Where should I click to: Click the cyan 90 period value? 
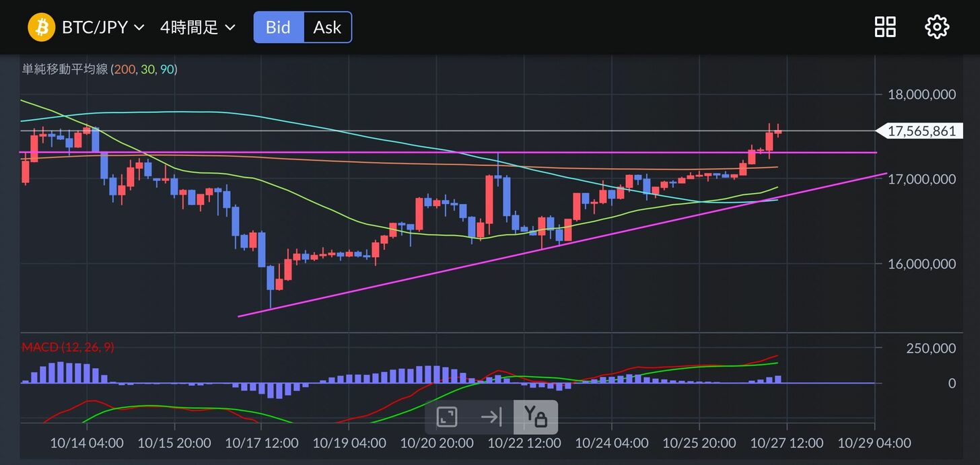point(166,69)
